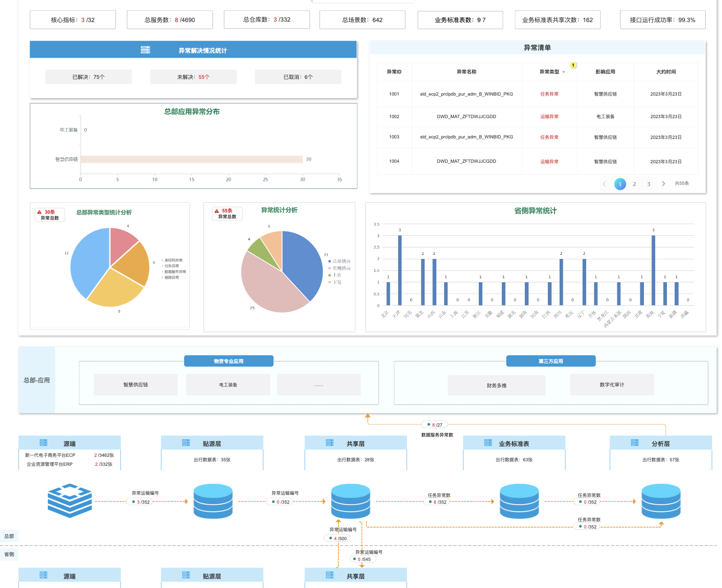The image size is (722, 588).
Task: Select the 异常ID 1001 cell
Action: (394, 94)
